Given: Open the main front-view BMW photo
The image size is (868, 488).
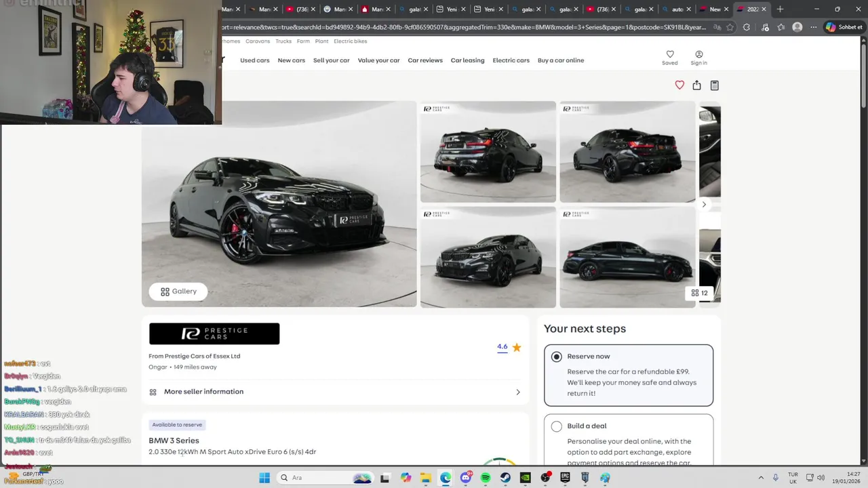Looking at the screenshot, I should [x=279, y=204].
